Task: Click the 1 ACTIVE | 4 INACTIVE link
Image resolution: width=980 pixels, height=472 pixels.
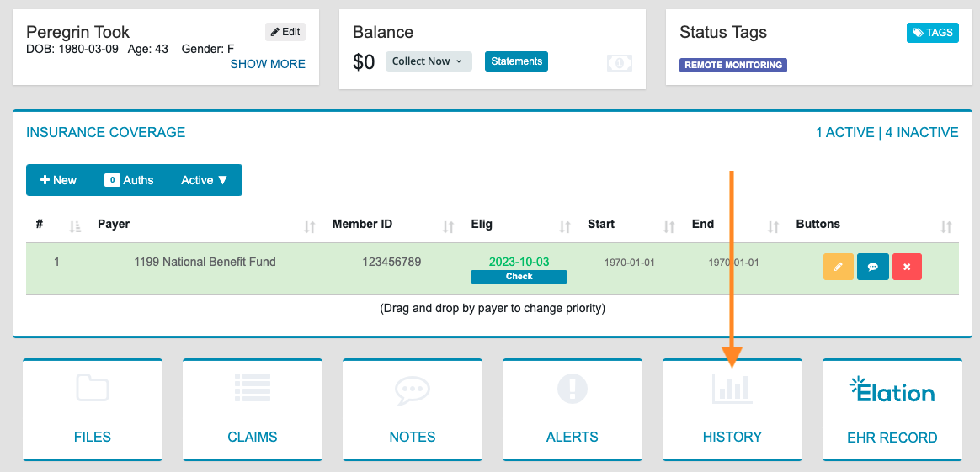Action: pyautogui.click(x=887, y=132)
